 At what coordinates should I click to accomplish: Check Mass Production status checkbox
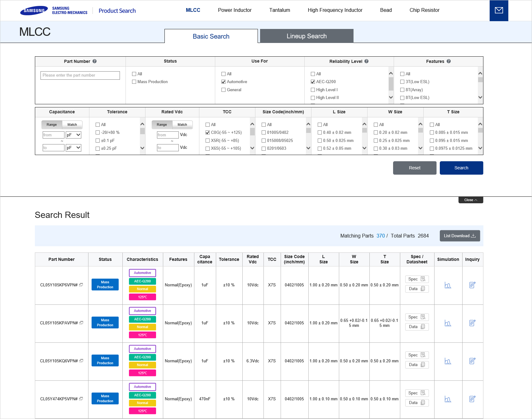[x=134, y=82]
